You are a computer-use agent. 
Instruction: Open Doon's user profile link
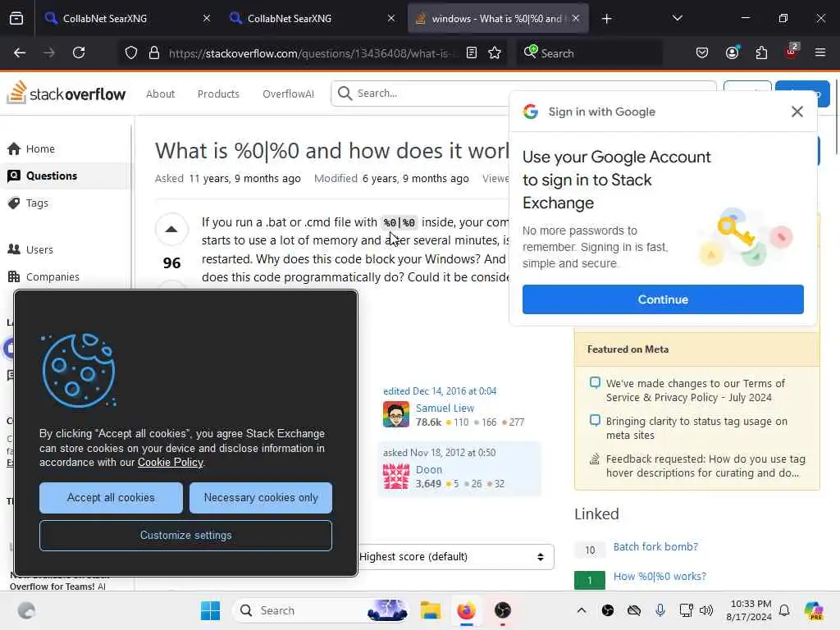click(x=428, y=470)
